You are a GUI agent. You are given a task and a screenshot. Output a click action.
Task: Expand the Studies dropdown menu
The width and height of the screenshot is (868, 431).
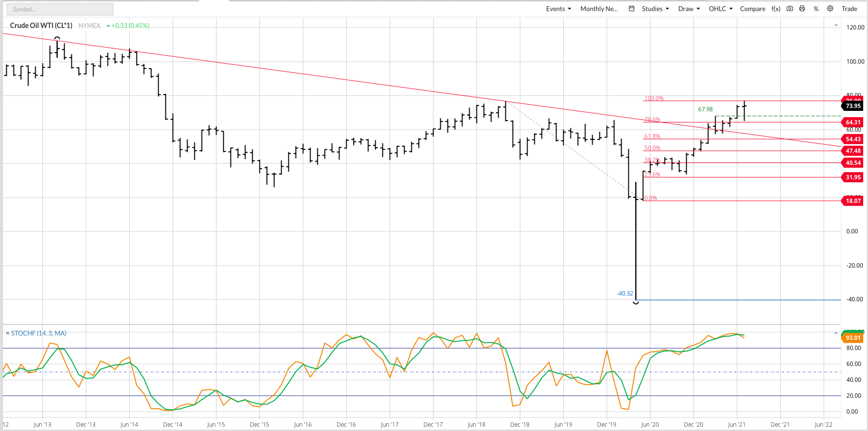coord(655,9)
